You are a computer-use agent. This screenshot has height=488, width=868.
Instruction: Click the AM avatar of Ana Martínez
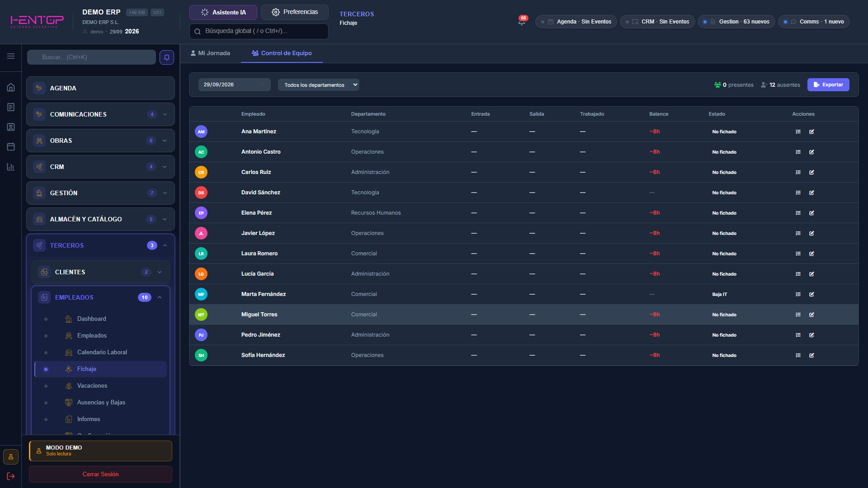[x=201, y=131]
